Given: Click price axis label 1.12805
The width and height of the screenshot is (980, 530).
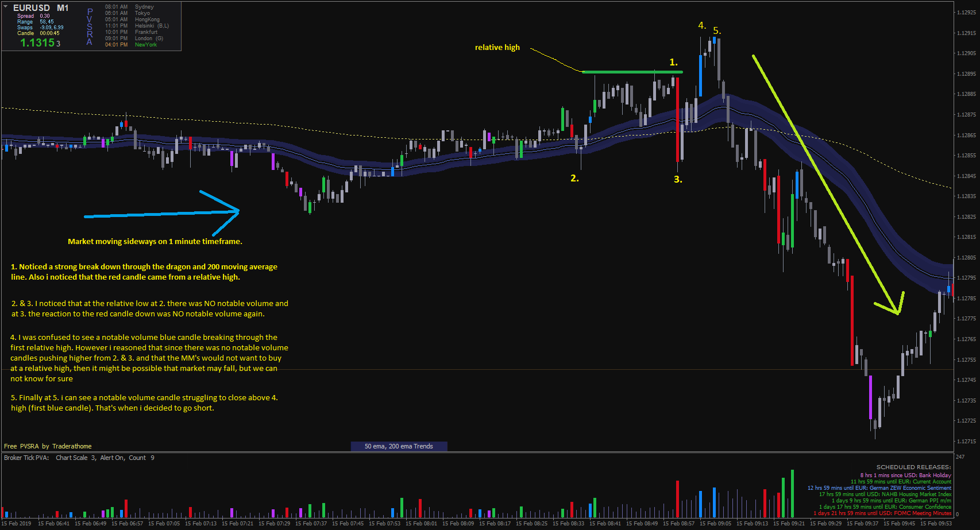Looking at the screenshot, I should (966, 258).
